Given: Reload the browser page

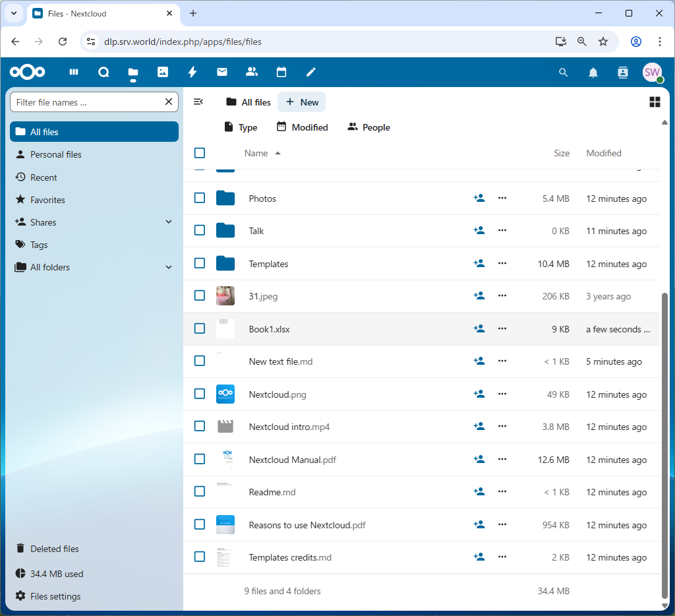Looking at the screenshot, I should point(63,42).
